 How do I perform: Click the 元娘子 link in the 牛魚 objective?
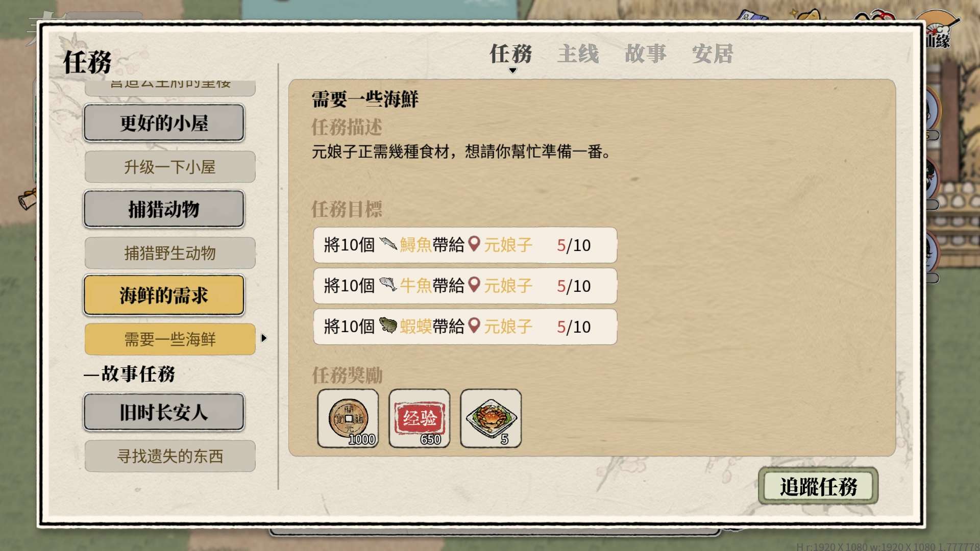(508, 286)
